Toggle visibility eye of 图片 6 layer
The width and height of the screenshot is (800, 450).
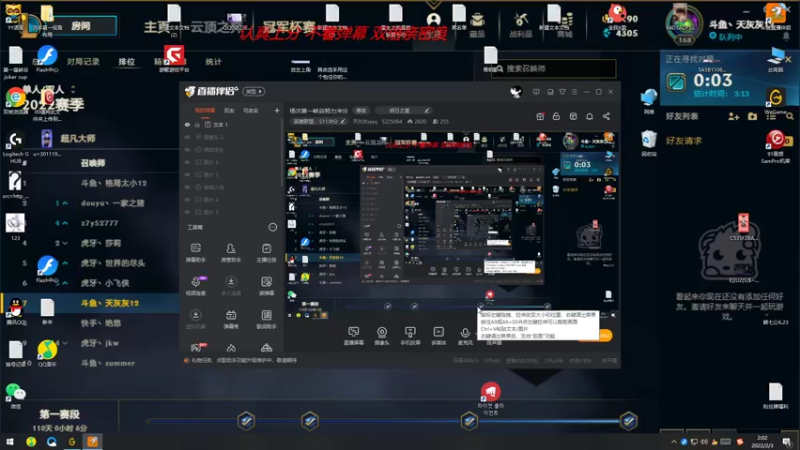tap(187, 162)
